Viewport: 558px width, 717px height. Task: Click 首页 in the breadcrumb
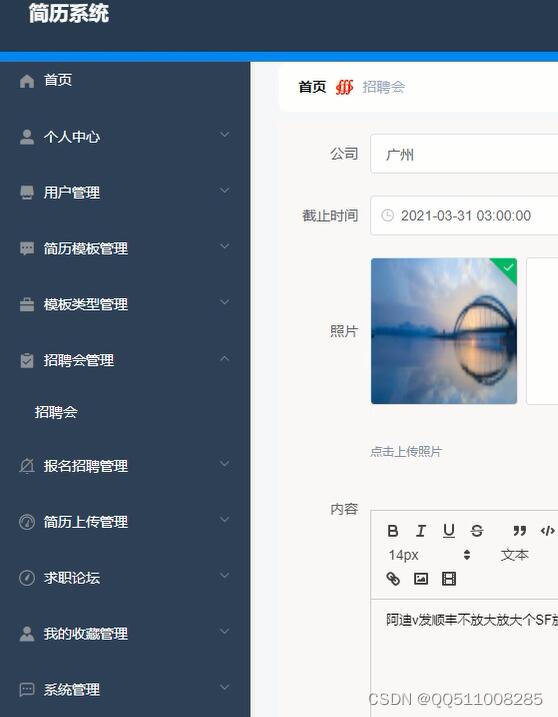point(312,87)
